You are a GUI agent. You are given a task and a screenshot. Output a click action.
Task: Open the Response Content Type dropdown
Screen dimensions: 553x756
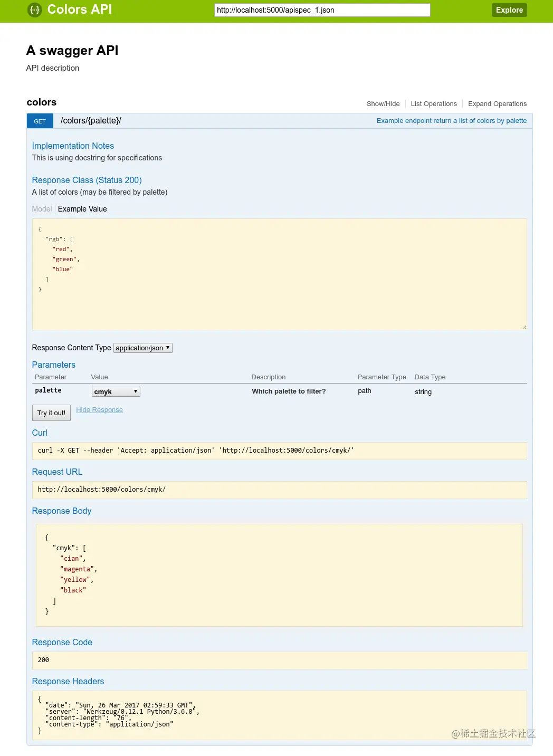click(x=142, y=348)
